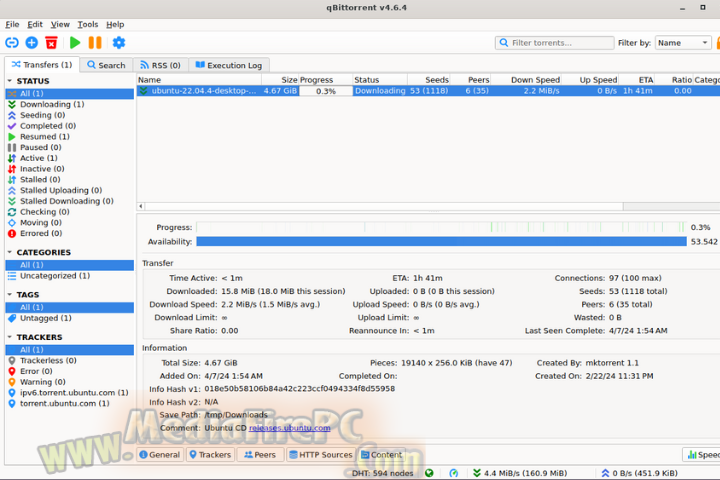Click the status bar upload speed 0 B/s

[x=640, y=473]
